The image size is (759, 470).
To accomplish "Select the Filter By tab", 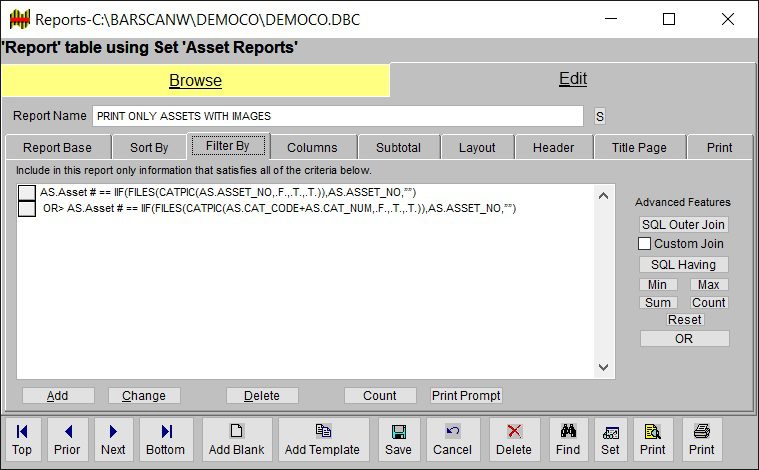I will (228, 146).
